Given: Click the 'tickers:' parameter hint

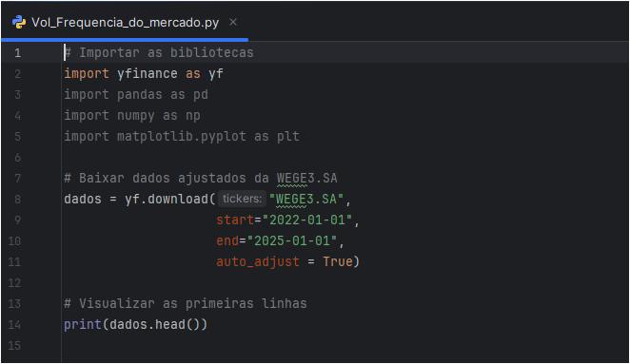Looking at the screenshot, I should coord(242,199).
